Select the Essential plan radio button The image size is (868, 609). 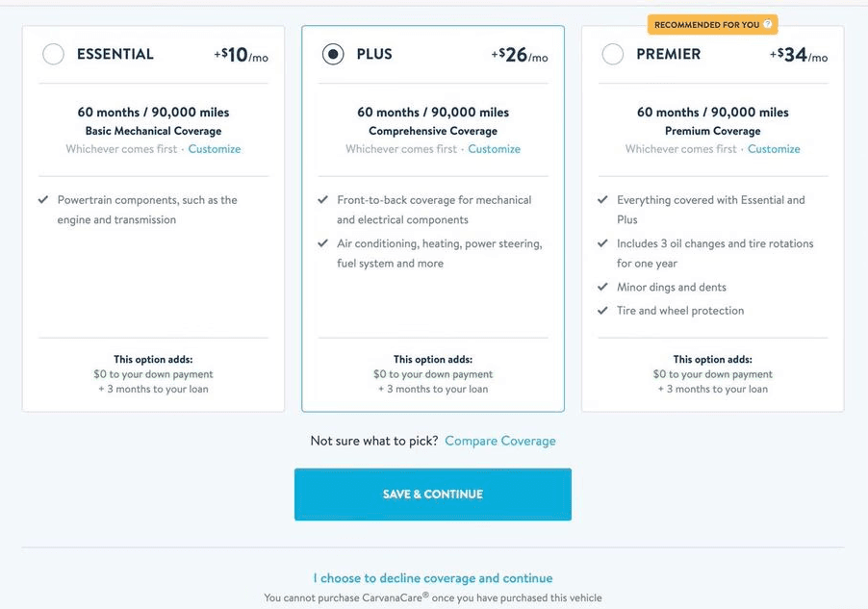pos(54,54)
